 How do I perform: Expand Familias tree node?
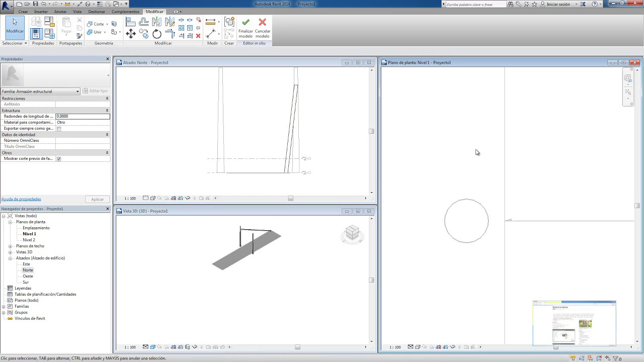tap(4, 306)
